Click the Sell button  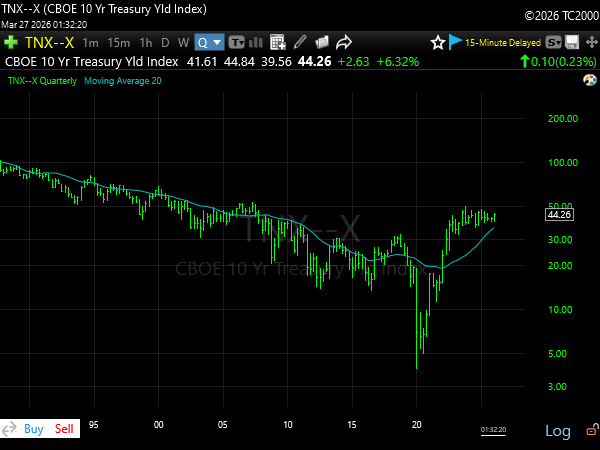pyautogui.click(x=64, y=429)
